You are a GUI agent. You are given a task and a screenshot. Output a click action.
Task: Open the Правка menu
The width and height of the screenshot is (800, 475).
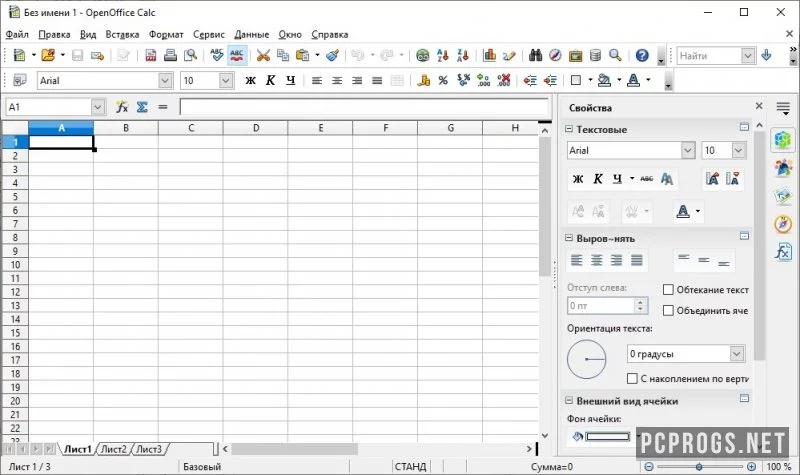coord(54,34)
